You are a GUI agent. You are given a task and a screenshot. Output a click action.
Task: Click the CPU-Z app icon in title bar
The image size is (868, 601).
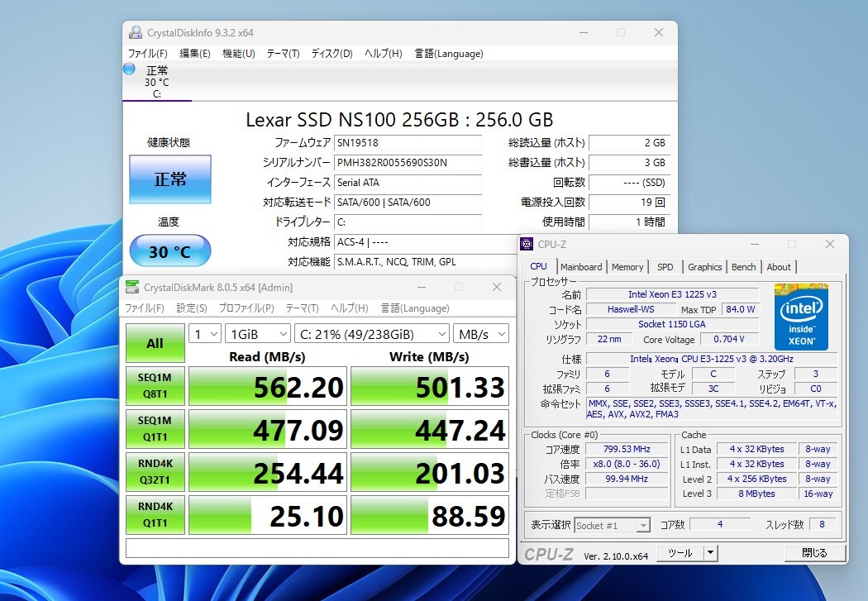[x=527, y=244]
